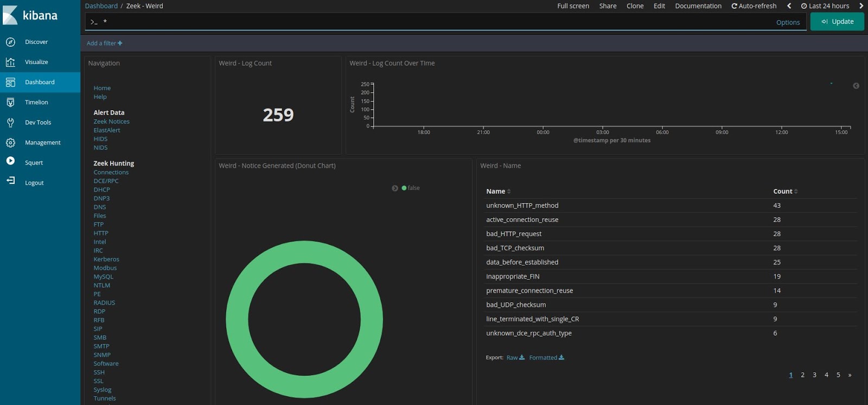Open Syslog link

pyautogui.click(x=103, y=390)
